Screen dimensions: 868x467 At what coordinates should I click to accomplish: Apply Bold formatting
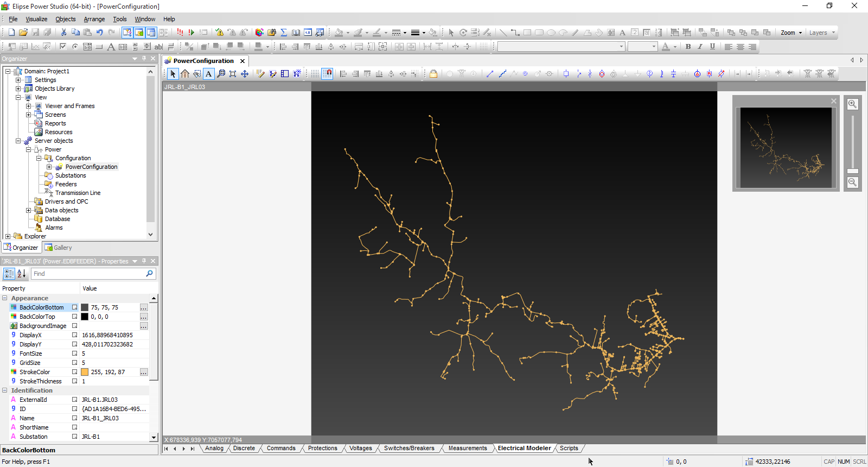tap(688, 47)
